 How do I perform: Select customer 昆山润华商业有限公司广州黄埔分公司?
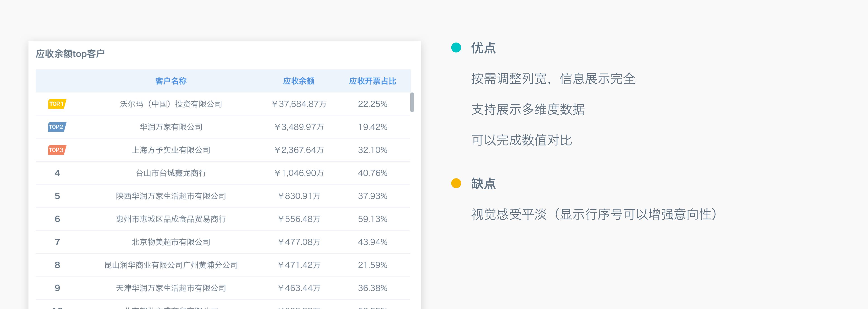(x=171, y=265)
